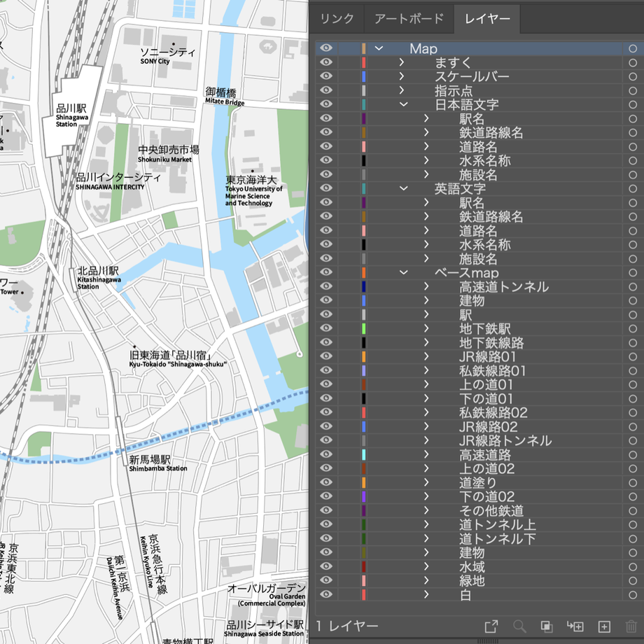Toggle visibility of ますく layer
644x644 pixels.
[x=326, y=62]
